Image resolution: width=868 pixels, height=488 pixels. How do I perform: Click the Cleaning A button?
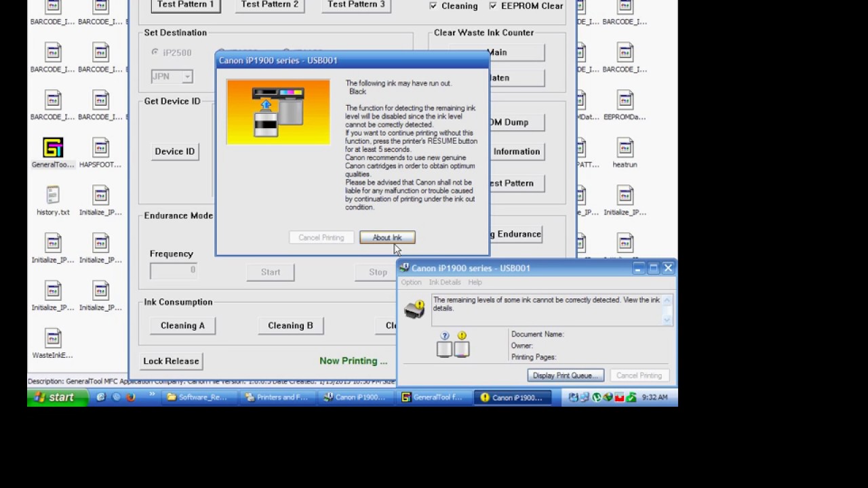[182, 325]
